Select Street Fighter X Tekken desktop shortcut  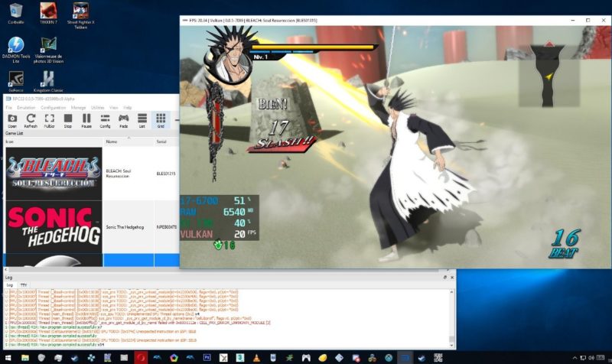click(81, 16)
